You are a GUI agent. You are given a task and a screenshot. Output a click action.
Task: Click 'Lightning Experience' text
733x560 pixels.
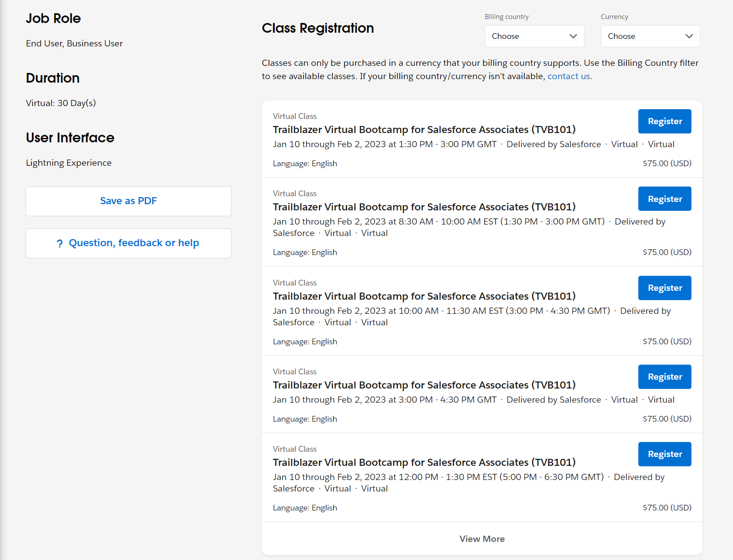pos(69,163)
